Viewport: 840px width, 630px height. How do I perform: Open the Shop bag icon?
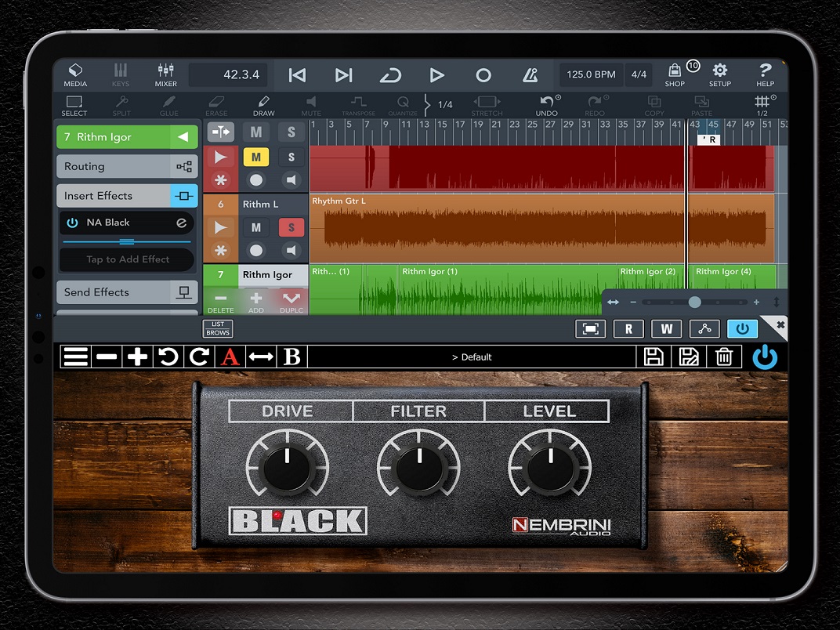click(x=675, y=74)
